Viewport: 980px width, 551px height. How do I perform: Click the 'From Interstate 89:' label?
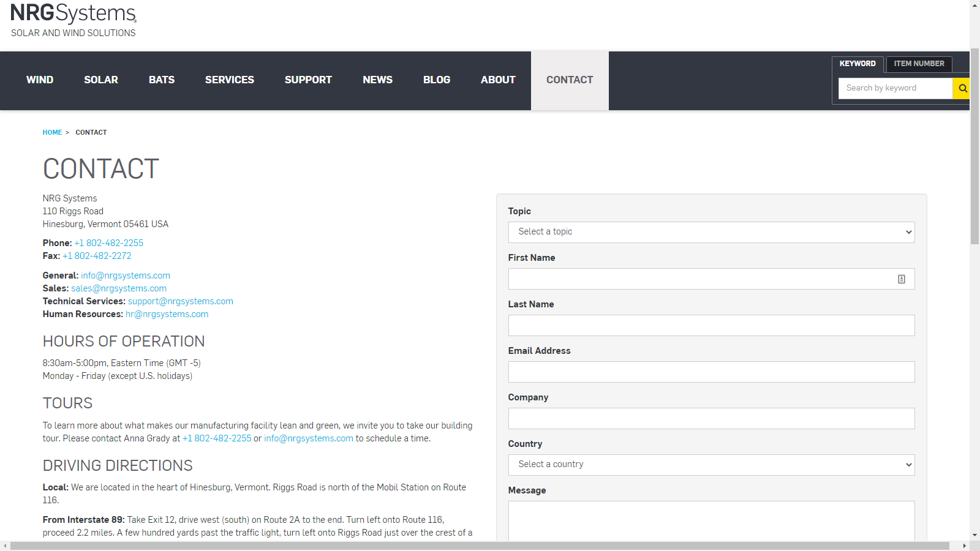(x=84, y=520)
